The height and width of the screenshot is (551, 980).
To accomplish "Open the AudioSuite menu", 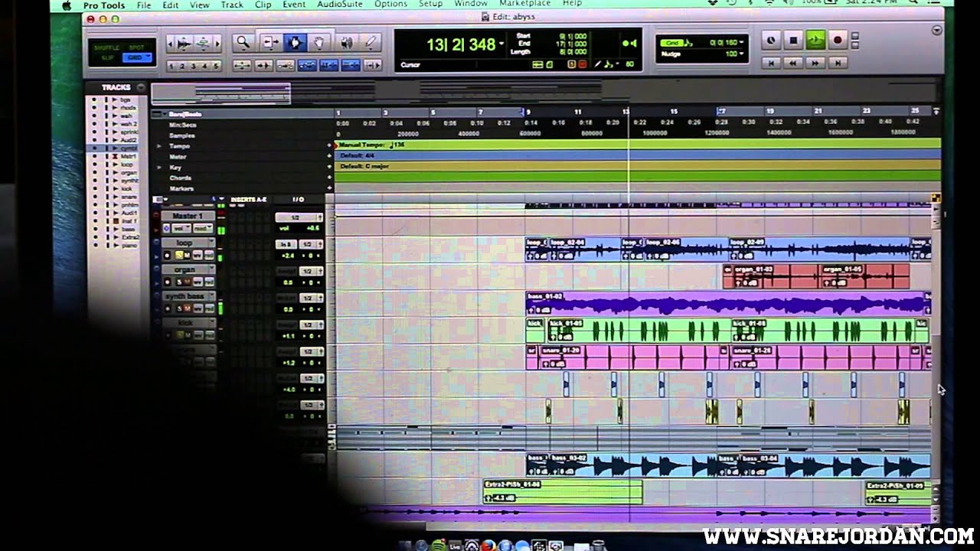I will pyautogui.click(x=339, y=5).
